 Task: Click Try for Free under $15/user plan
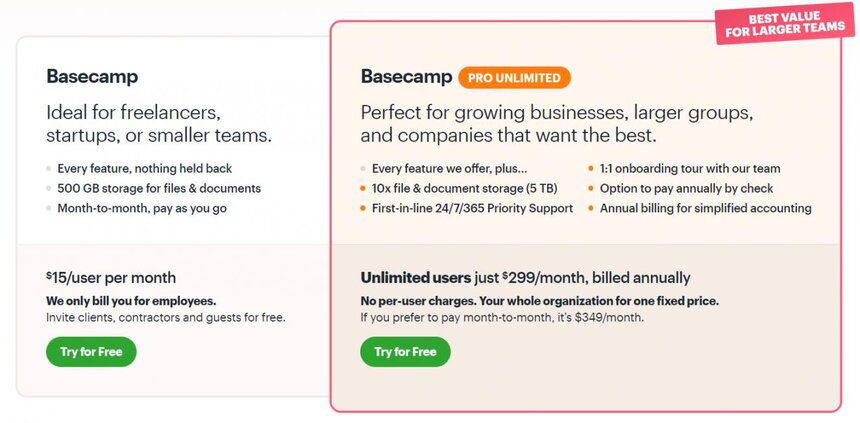tap(91, 352)
